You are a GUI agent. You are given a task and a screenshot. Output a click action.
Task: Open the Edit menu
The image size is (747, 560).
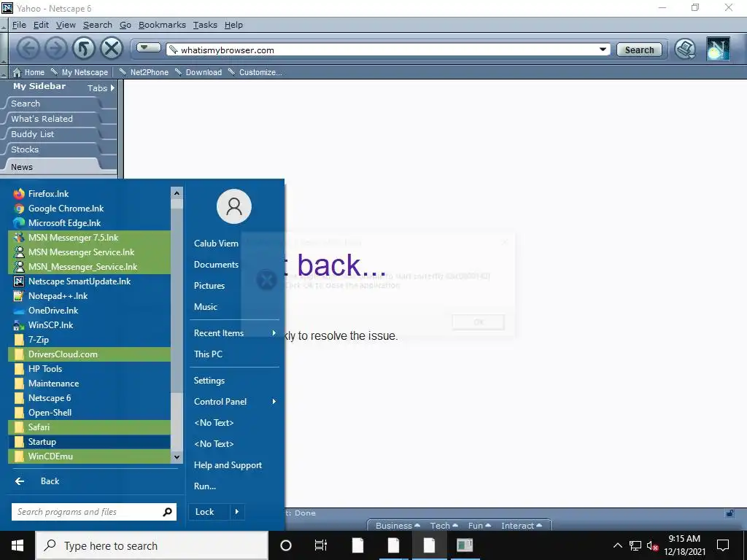41,25
